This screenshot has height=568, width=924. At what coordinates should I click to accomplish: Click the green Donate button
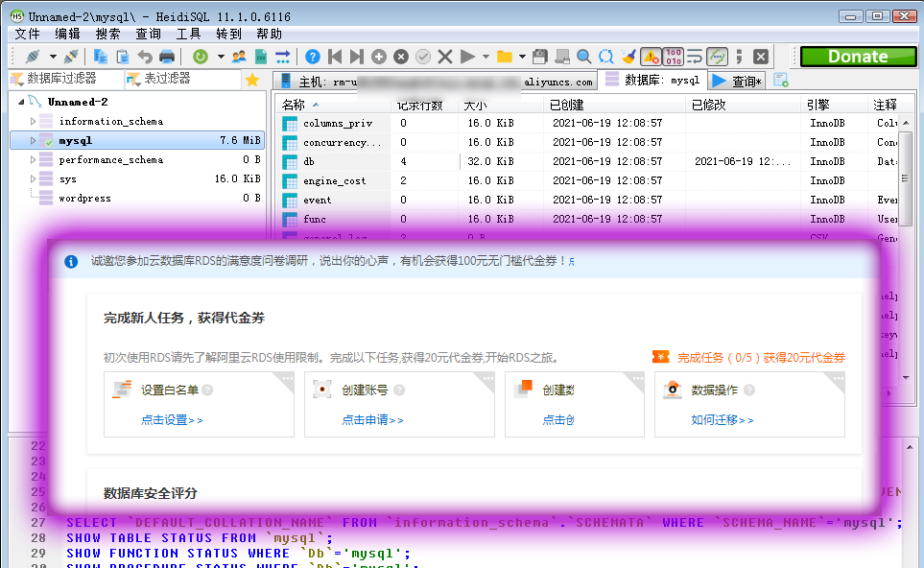point(857,57)
